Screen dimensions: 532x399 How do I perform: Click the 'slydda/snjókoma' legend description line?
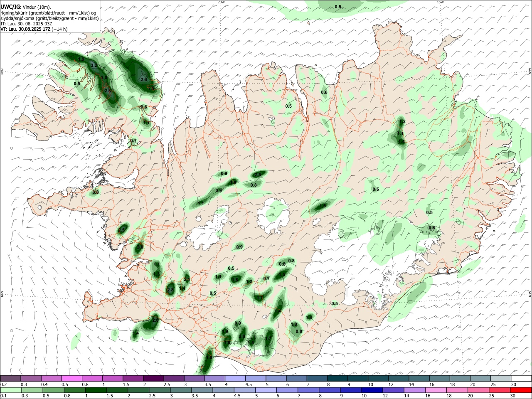click(49, 18)
